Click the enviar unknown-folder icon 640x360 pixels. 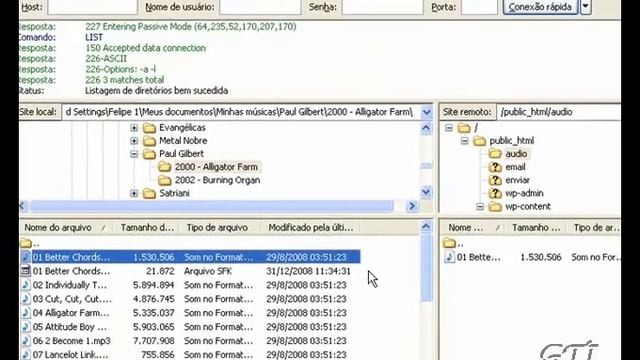coord(495,180)
